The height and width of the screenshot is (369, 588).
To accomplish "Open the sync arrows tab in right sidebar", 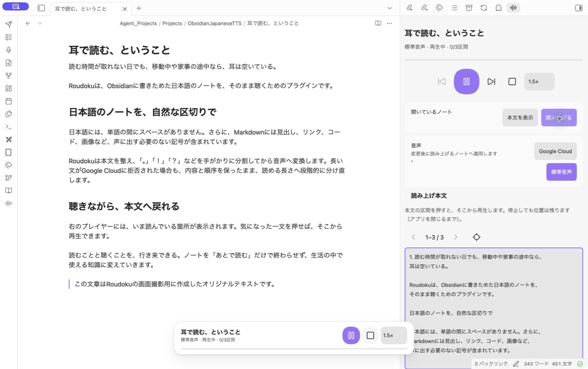I will [x=484, y=8].
